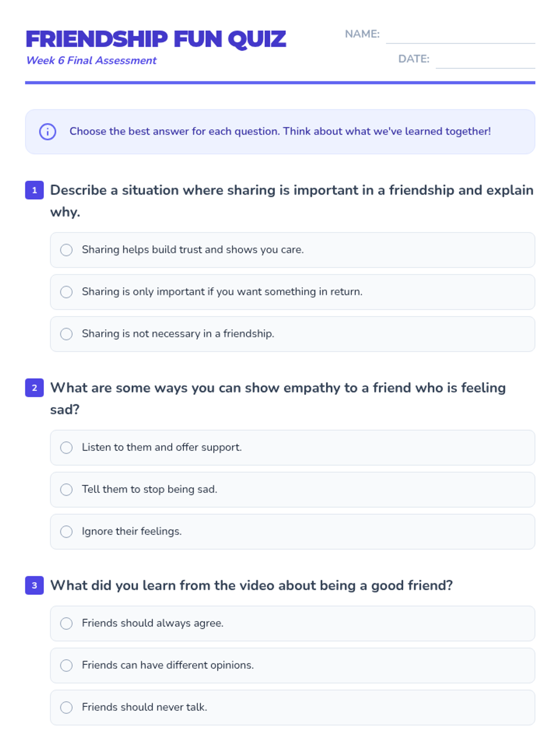The image size is (560, 747).
Task: Select 'Sharing helps build trust and shows you care'
Action: (67, 250)
